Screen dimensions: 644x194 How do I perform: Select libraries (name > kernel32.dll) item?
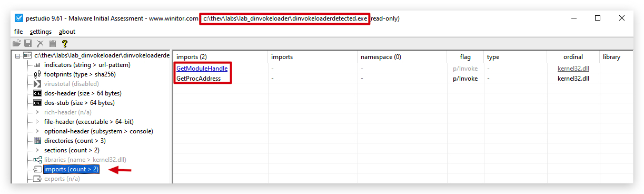pyautogui.click(x=85, y=160)
